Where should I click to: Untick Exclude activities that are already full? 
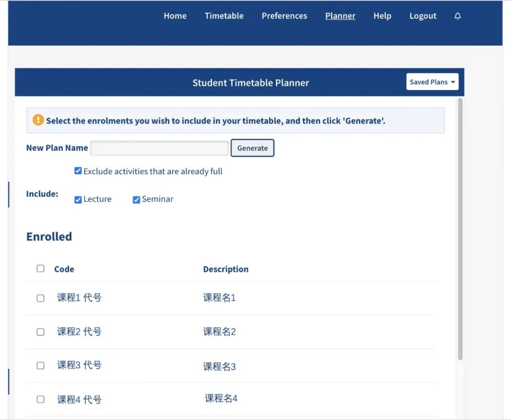[x=78, y=171]
